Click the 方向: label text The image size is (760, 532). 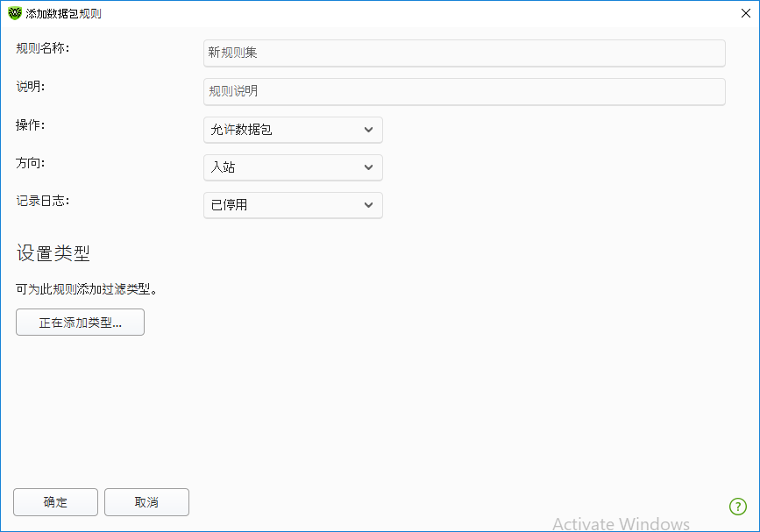(31, 162)
